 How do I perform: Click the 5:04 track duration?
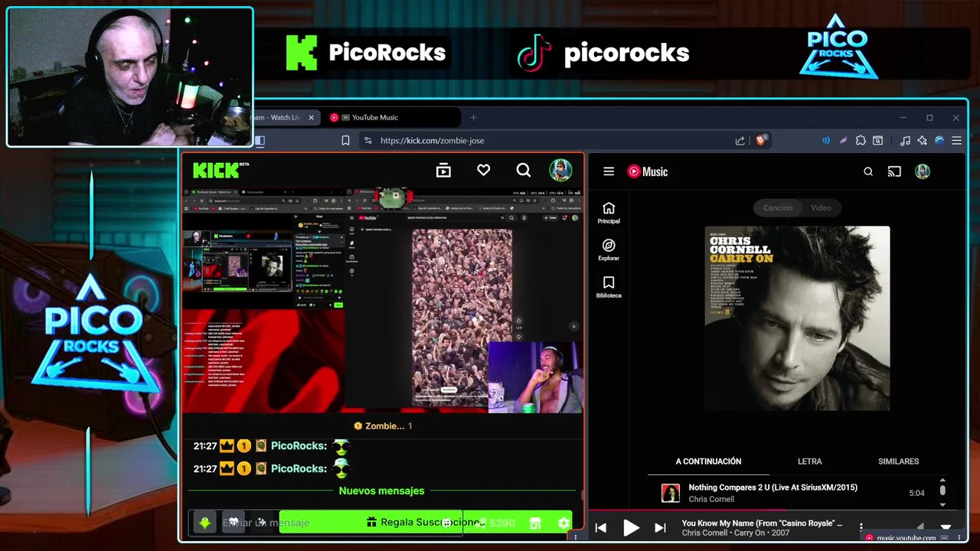[916, 493]
